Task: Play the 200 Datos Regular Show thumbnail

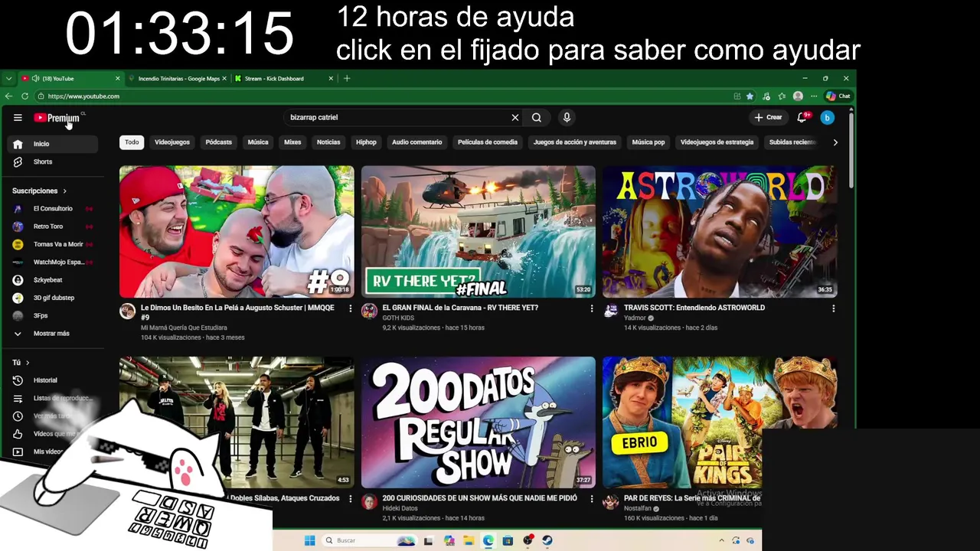Action: click(479, 422)
